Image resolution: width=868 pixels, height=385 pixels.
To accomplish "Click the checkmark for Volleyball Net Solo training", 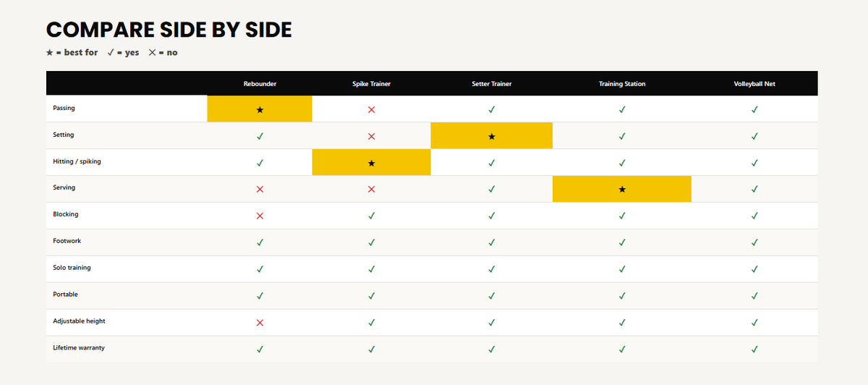I will coord(754,269).
